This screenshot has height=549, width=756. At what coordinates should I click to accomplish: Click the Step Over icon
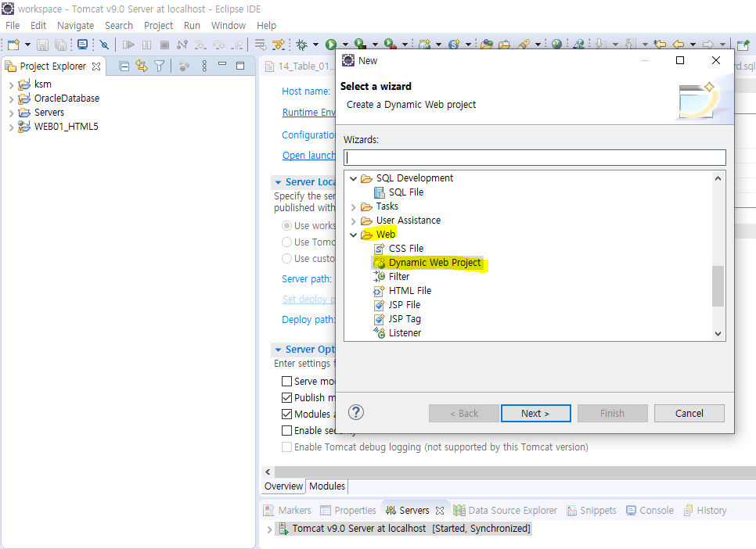tap(218, 45)
